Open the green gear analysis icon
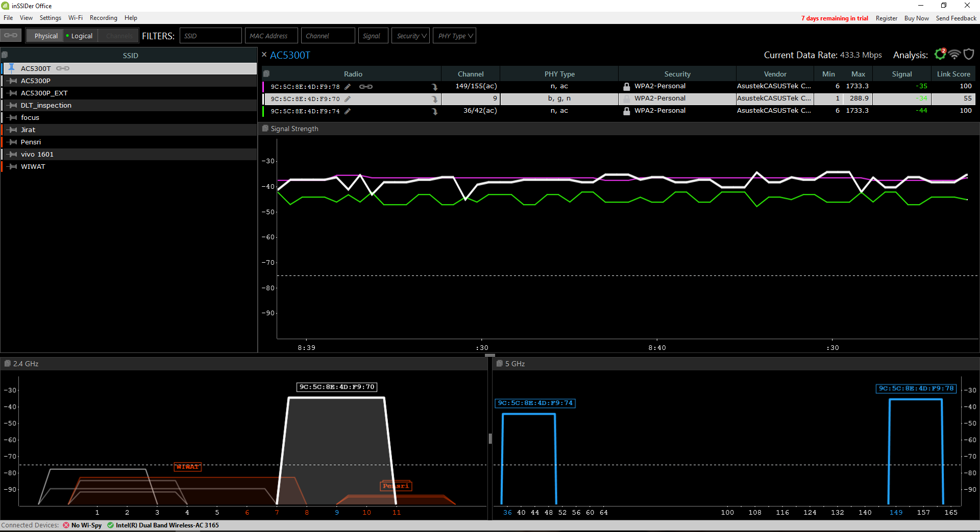980x532 pixels. click(940, 54)
